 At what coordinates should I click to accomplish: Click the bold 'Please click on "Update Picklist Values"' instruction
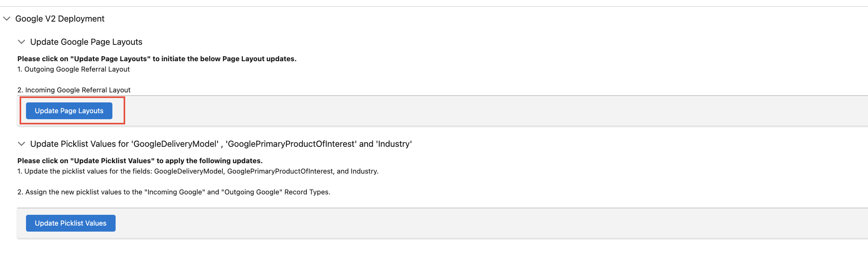140,161
